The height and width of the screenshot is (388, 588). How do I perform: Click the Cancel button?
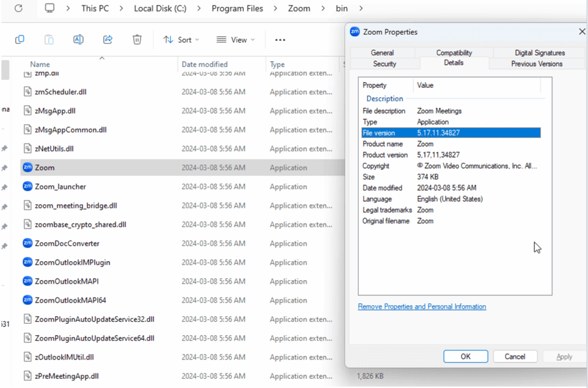point(515,356)
